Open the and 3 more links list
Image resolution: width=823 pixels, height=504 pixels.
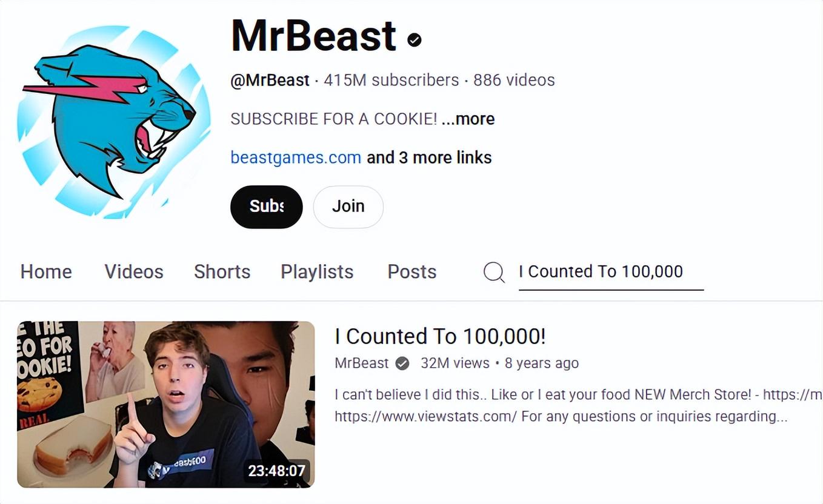point(429,157)
